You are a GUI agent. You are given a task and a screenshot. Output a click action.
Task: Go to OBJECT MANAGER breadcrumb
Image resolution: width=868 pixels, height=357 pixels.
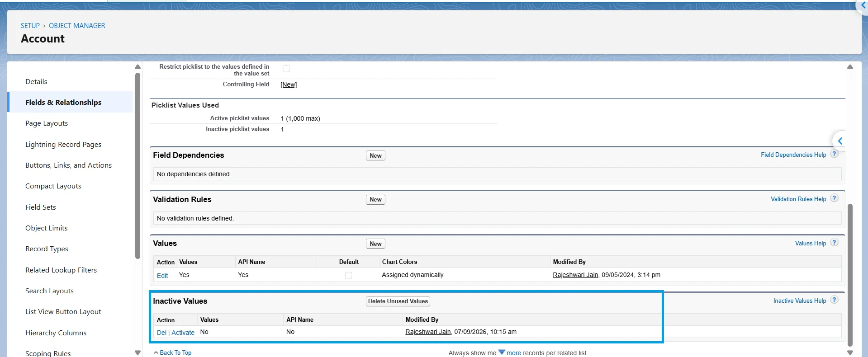77,25
